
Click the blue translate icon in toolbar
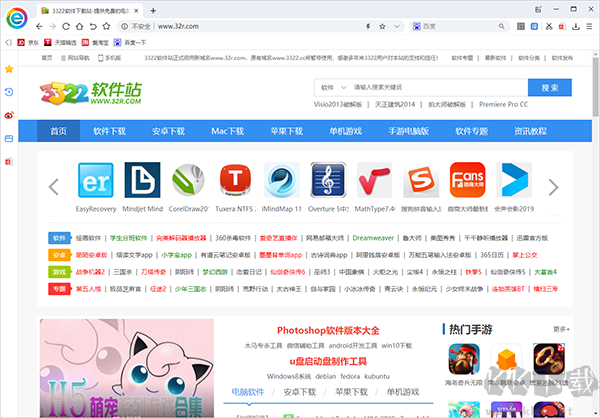tap(535, 26)
